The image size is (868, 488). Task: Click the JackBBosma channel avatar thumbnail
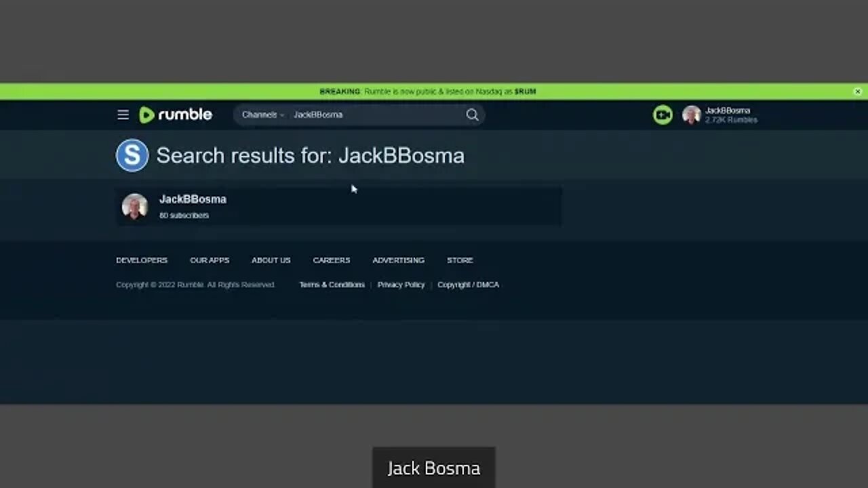(134, 207)
